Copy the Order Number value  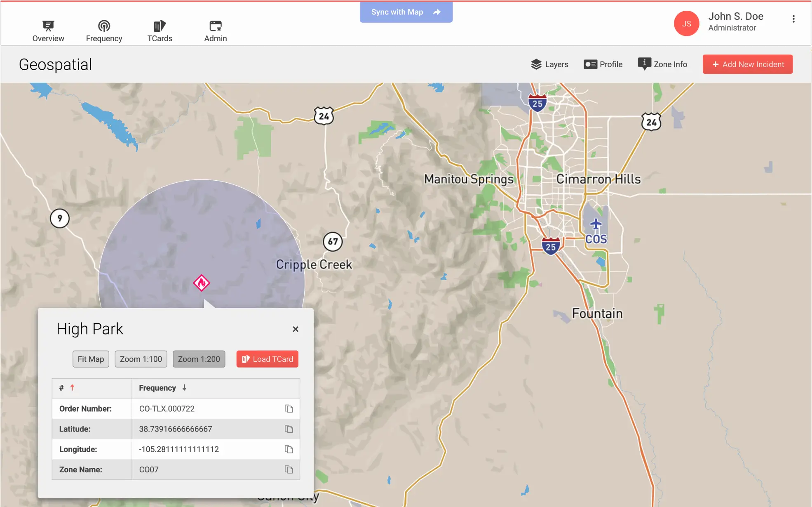(x=289, y=408)
